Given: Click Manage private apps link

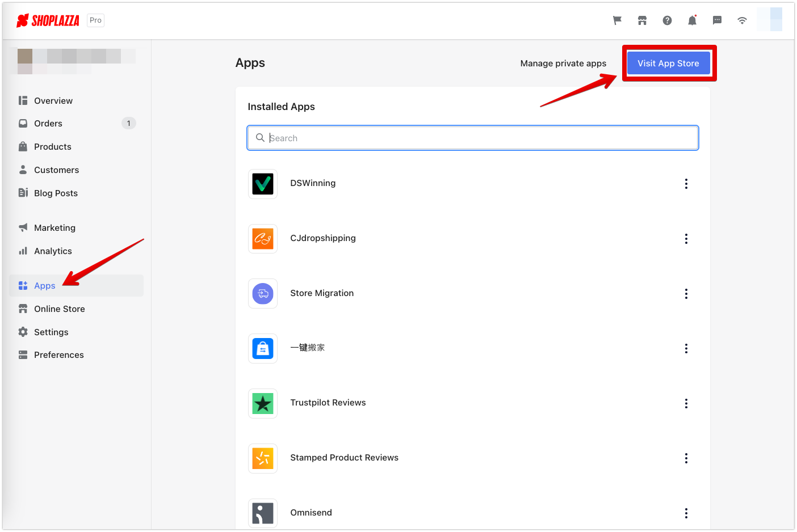Looking at the screenshot, I should (x=563, y=63).
